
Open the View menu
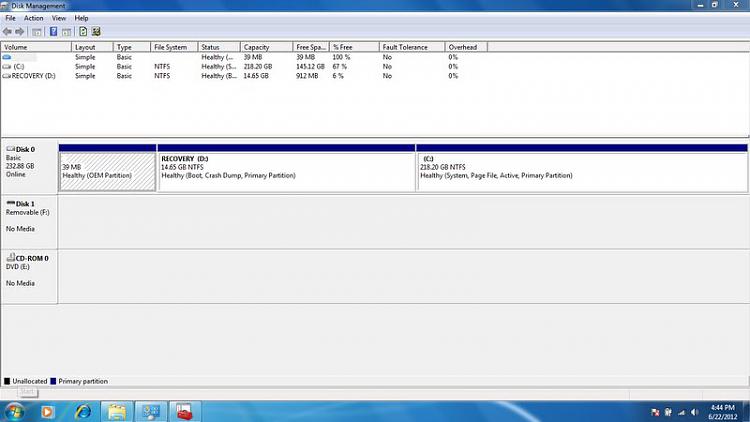tap(59, 18)
